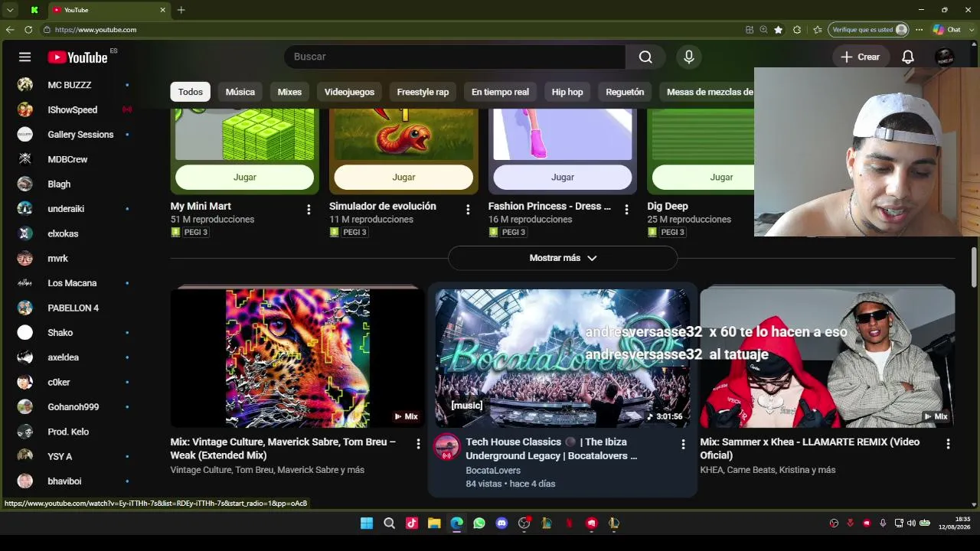Open options for Fashion Princess game

tap(626, 209)
